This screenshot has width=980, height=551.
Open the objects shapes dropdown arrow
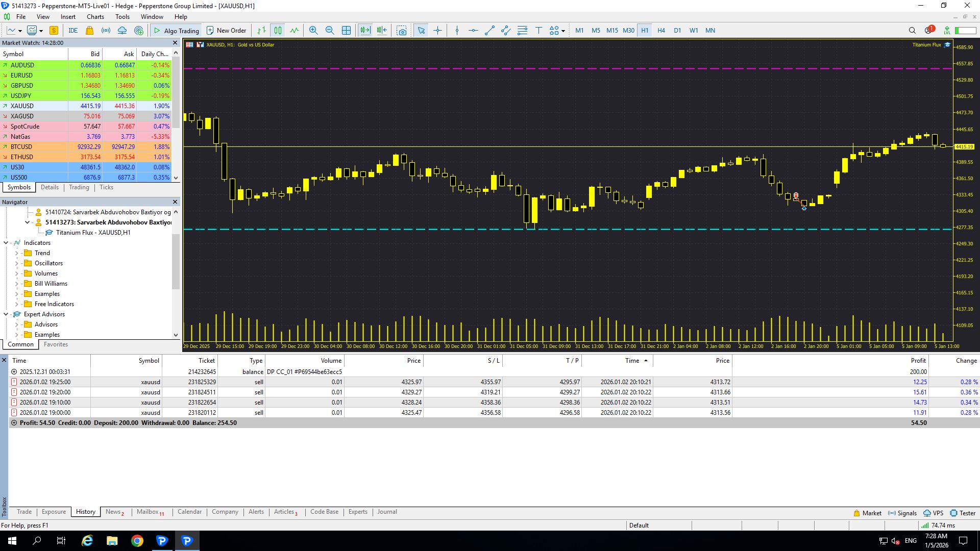click(563, 31)
